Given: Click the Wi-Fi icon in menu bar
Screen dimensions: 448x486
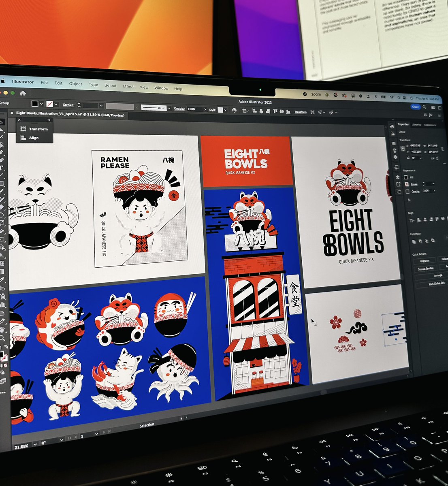Looking at the screenshot, I should (392, 97).
